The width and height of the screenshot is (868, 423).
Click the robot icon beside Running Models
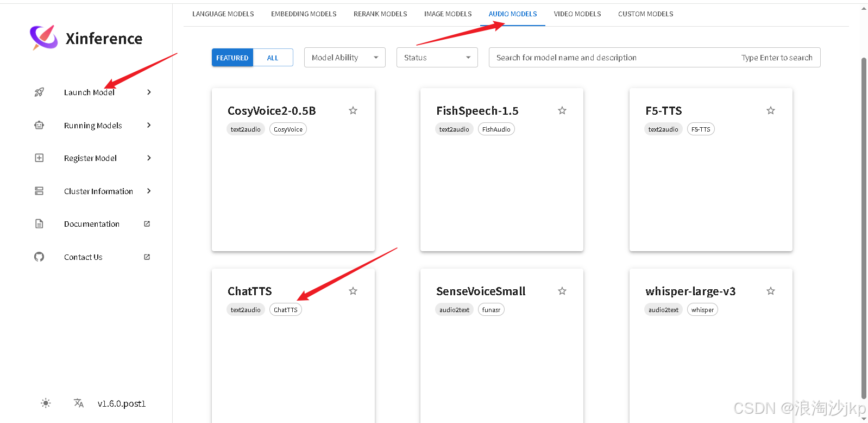[39, 125]
